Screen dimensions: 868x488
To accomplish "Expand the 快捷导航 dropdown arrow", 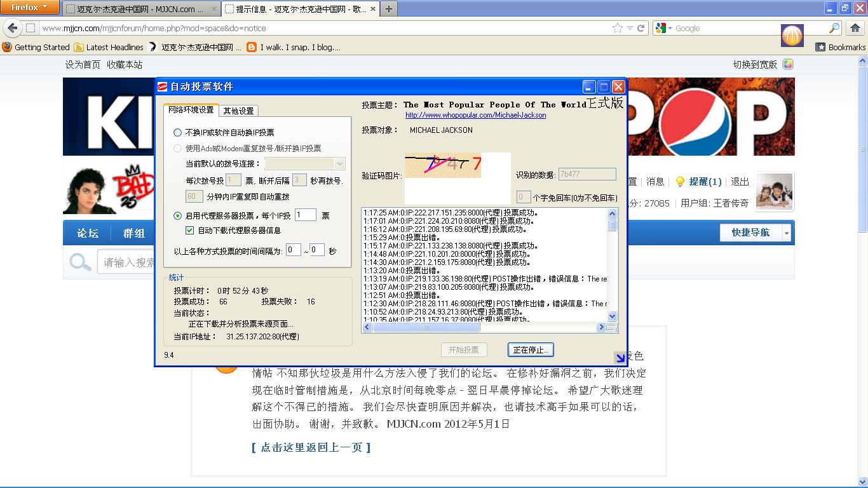I will pyautogui.click(x=787, y=233).
